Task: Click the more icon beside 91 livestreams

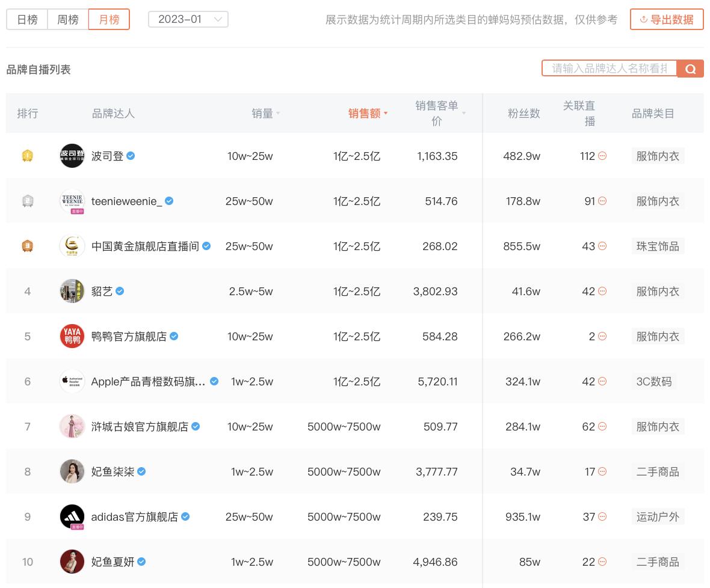Action: click(x=602, y=201)
